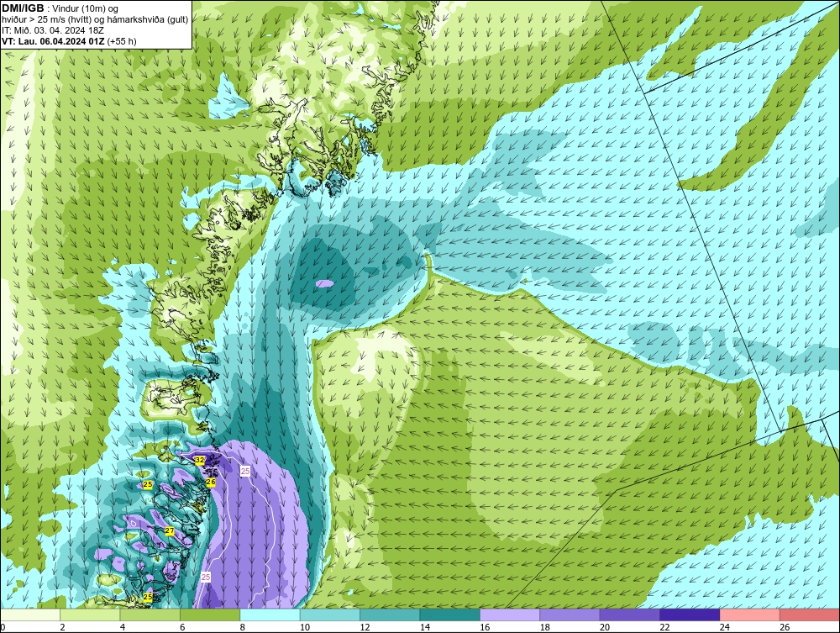Viewport: 840px width, 633px height.
Task: Select the legend tick label 12
Action: click(365, 627)
